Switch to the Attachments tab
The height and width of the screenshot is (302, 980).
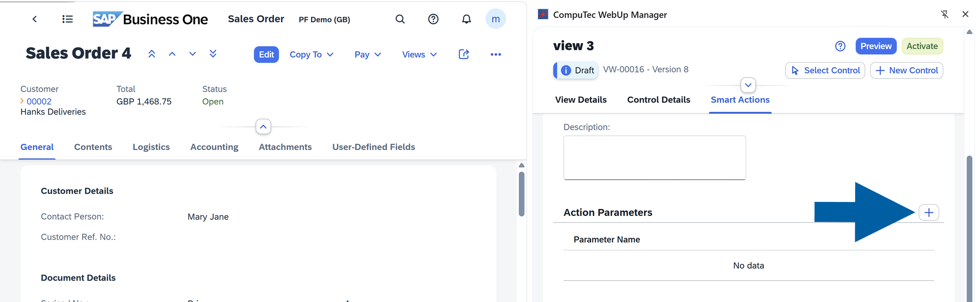(285, 147)
